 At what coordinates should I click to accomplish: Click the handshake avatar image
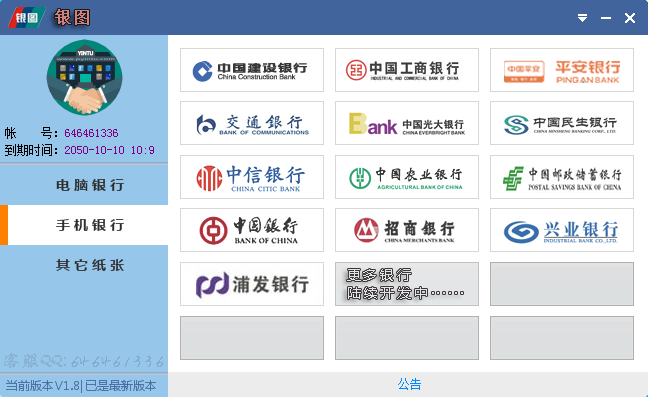(84, 77)
